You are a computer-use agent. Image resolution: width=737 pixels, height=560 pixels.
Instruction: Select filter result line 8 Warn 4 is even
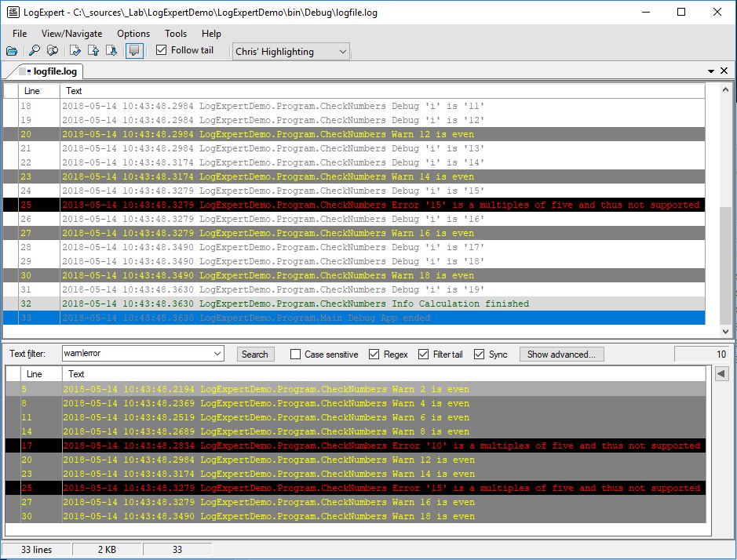356,403
